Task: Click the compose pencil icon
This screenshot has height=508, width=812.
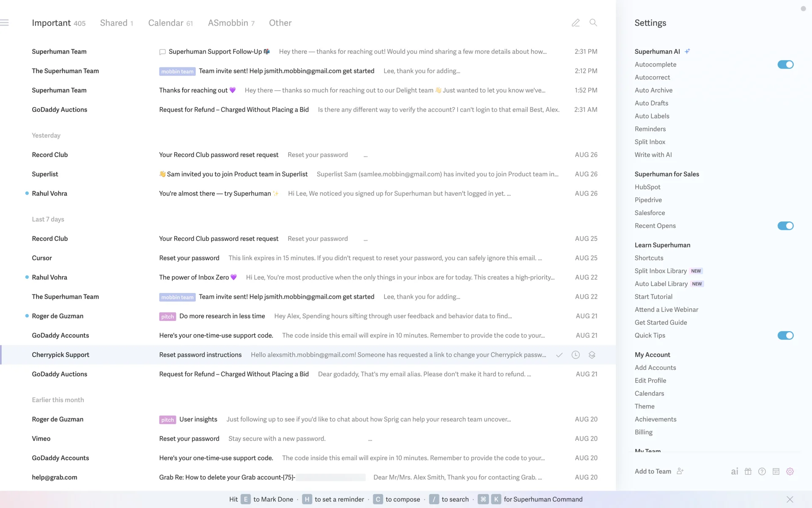Action: pyautogui.click(x=576, y=23)
